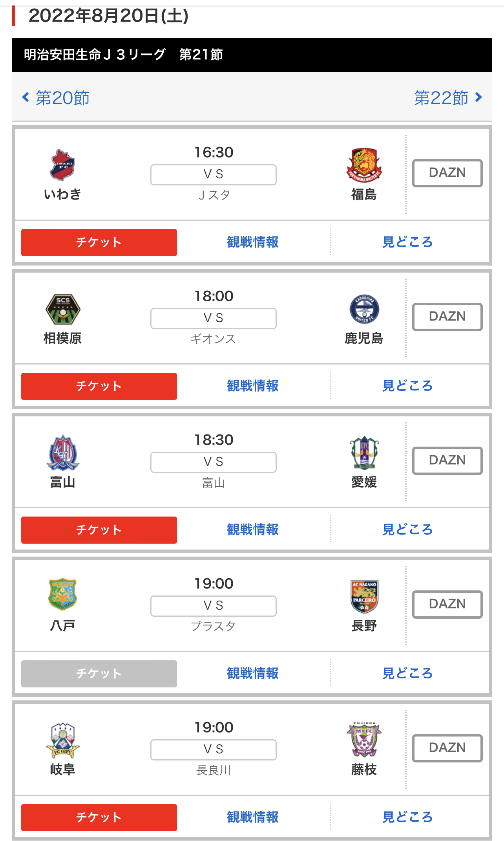The width and height of the screenshot is (504, 841).
Task: Open 観戦情報 for Toyama vs Ehime match
Action: click(x=253, y=530)
